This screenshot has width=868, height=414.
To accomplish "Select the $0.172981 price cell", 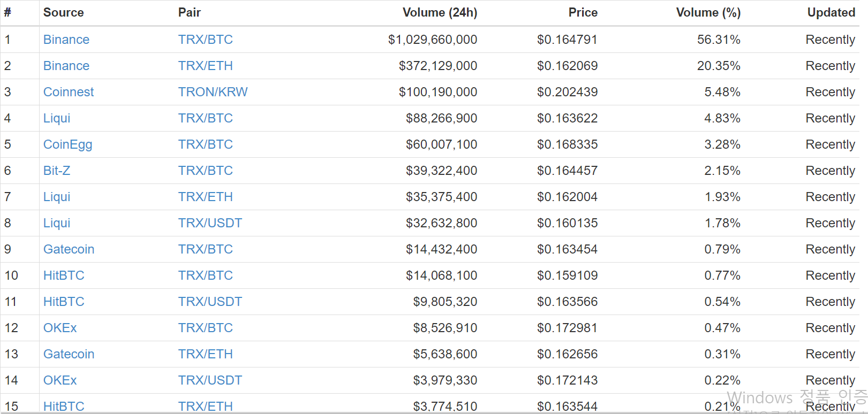I will point(568,328).
